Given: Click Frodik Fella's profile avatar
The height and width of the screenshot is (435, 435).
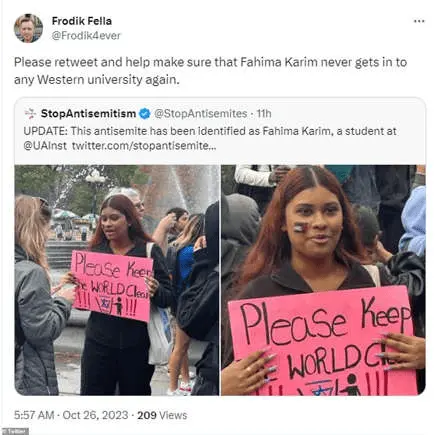Looking at the screenshot, I should pos(28,28).
